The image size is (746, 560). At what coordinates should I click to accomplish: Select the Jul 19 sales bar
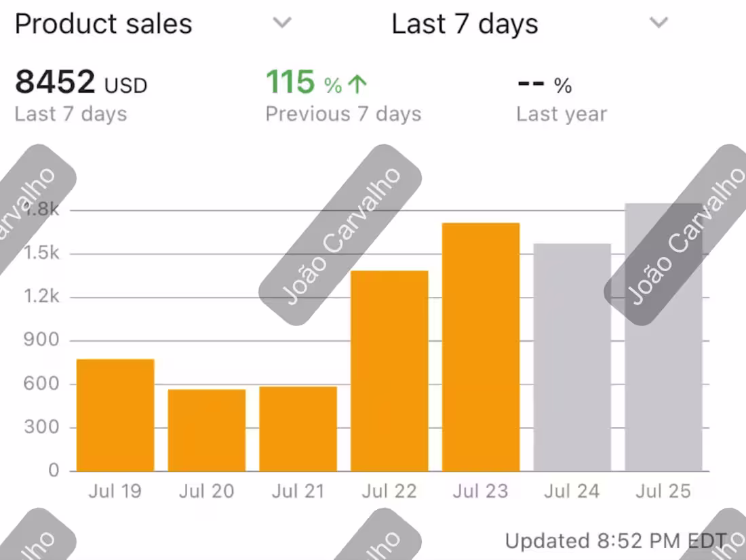coord(115,414)
